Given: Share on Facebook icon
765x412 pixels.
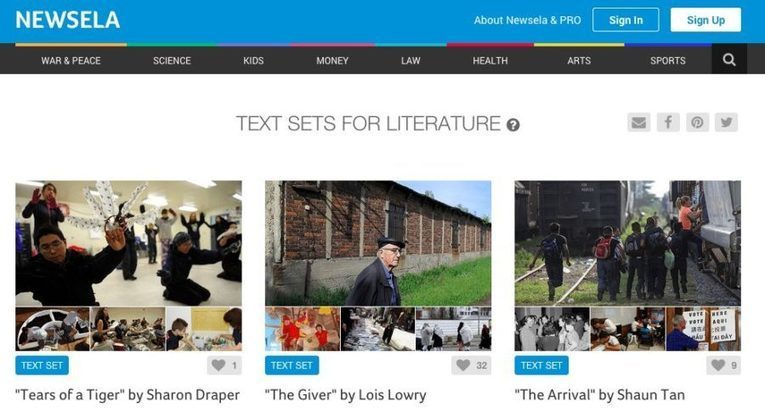Looking at the screenshot, I should pos(668,122).
